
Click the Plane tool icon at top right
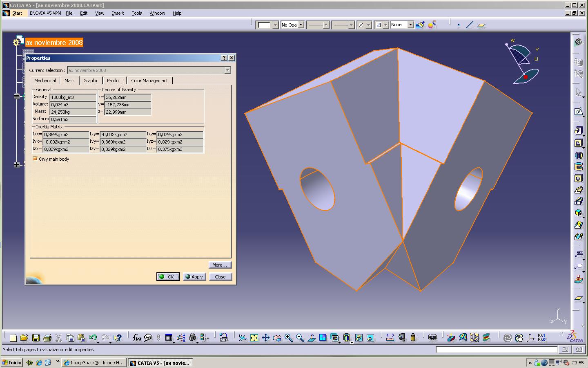tap(481, 25)
